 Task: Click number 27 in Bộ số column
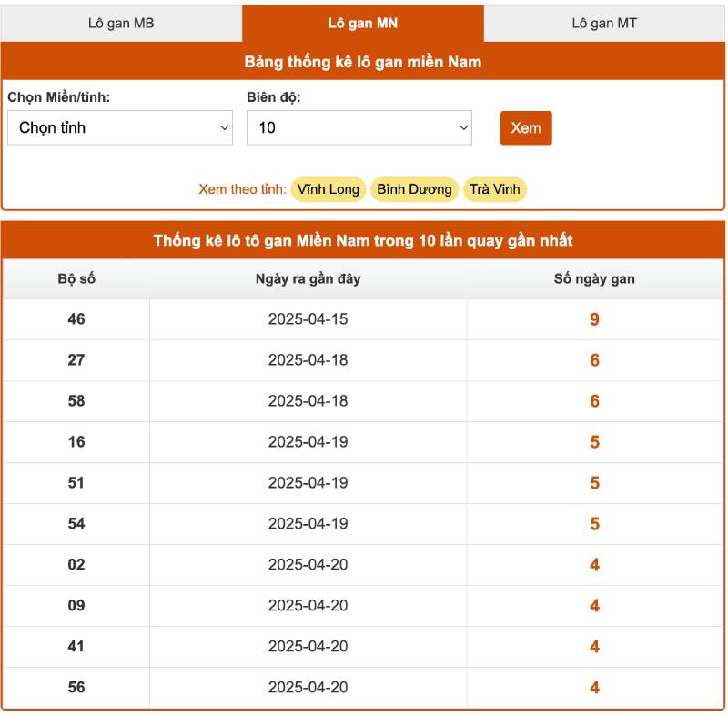[76, 360]
